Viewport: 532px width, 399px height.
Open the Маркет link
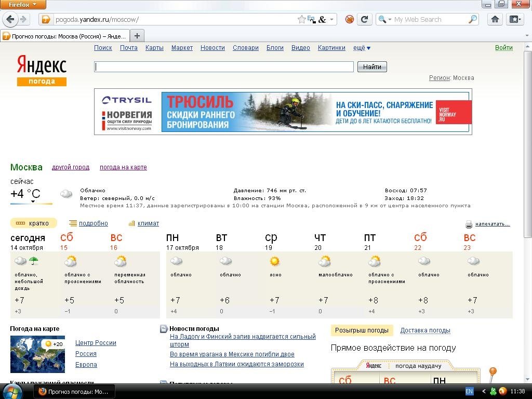[x=182, y=48]
